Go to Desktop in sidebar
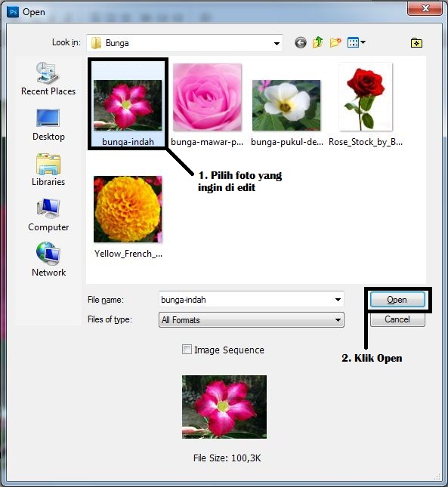Viewport: 448px width, 487px height. 48,125
